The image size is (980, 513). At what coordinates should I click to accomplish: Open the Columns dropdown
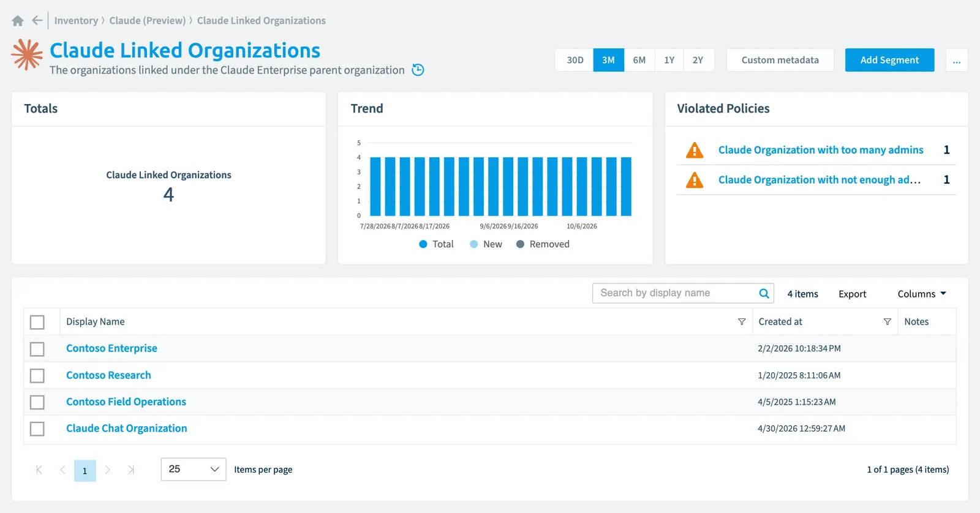pos(922,294)
